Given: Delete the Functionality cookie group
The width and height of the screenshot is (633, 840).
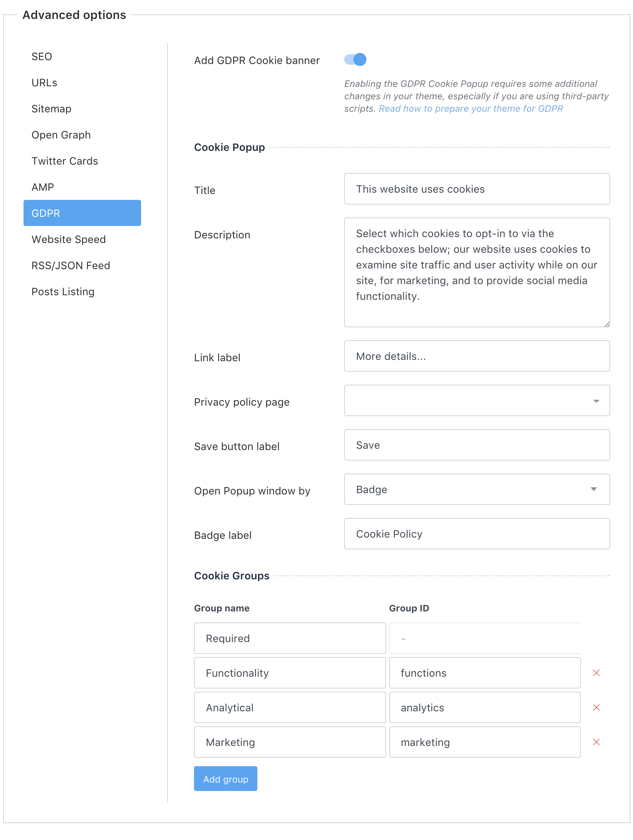Looking at the screenshot, I should click(596, 672).
